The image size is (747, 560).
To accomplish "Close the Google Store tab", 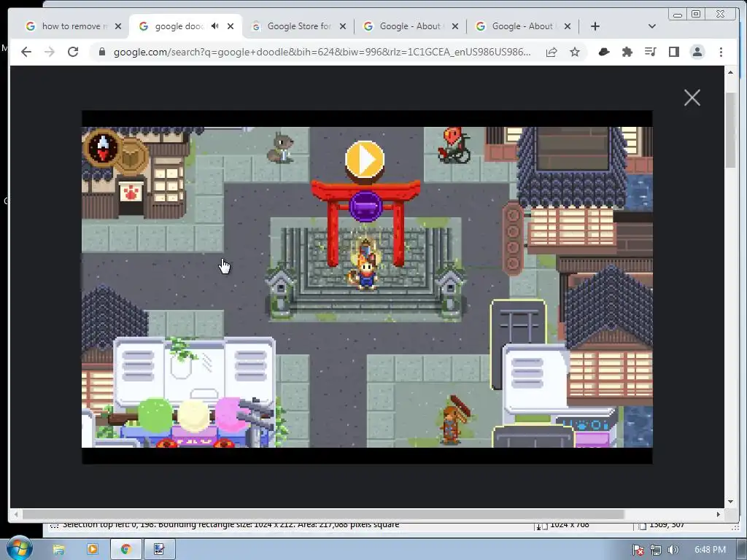I will click(x=343, y=26).
